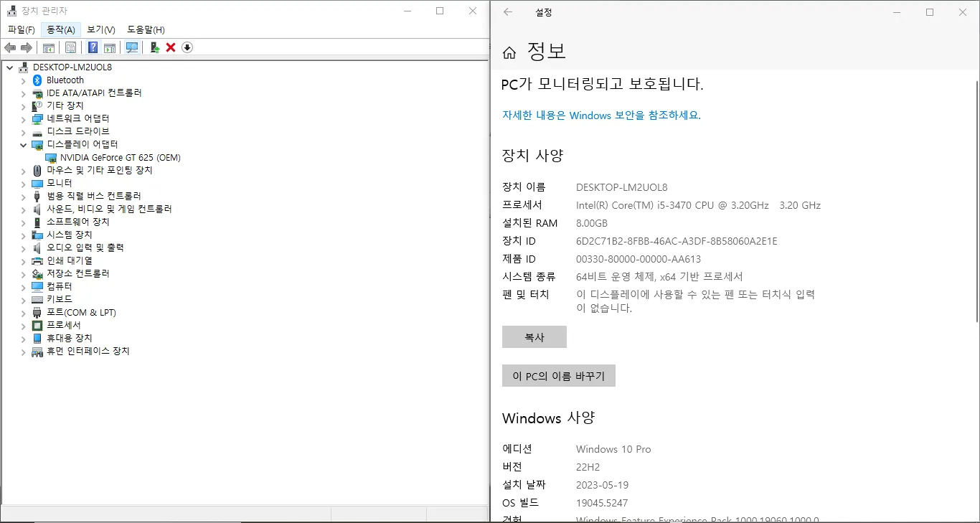The height and width of the screenshot is (523, 980).
Task: Collapse the 디스플레이 어댑터 node
Action: 23,144
